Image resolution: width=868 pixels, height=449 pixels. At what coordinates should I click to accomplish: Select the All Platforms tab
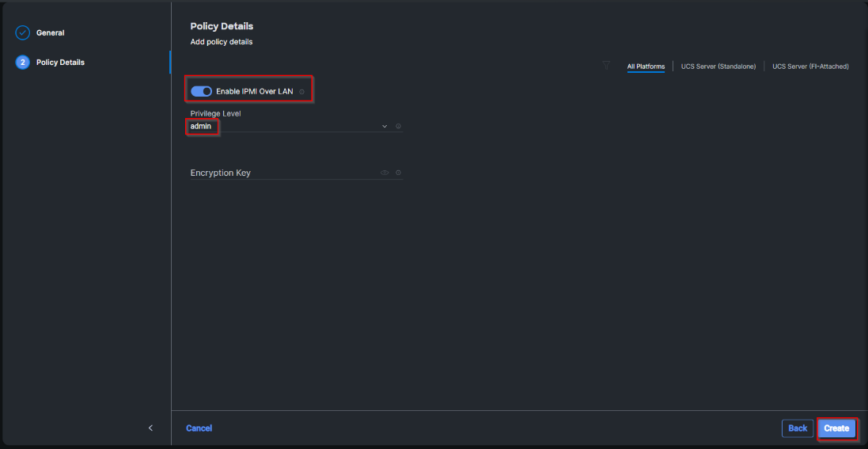646,67
